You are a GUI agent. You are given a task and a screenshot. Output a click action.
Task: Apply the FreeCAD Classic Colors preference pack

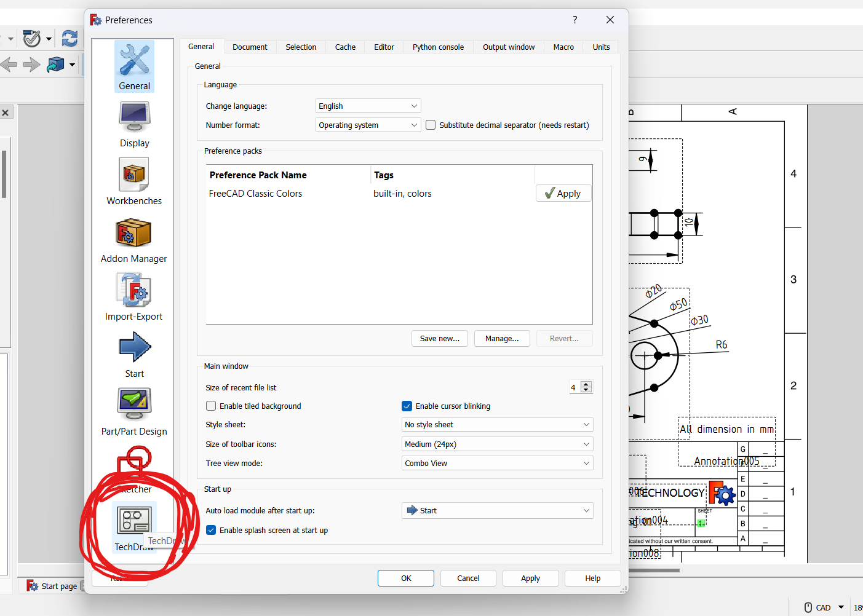click(x=563, y=192)
